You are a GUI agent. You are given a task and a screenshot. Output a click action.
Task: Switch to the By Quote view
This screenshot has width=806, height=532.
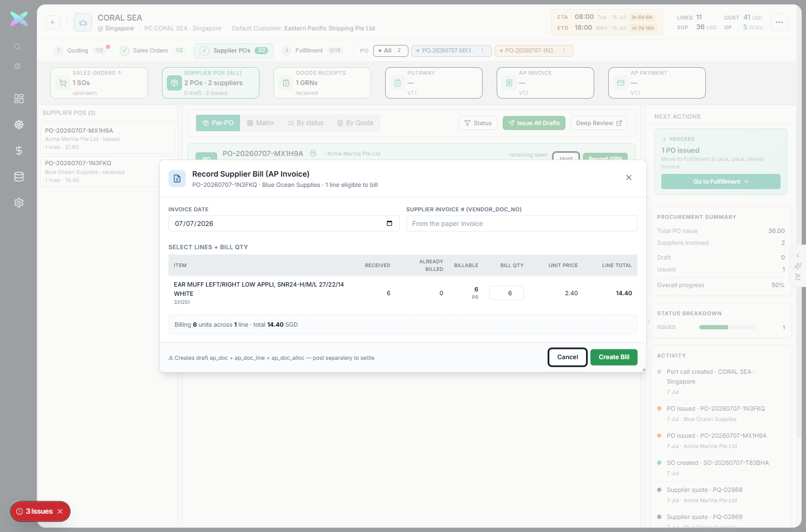tap(355, 123)
